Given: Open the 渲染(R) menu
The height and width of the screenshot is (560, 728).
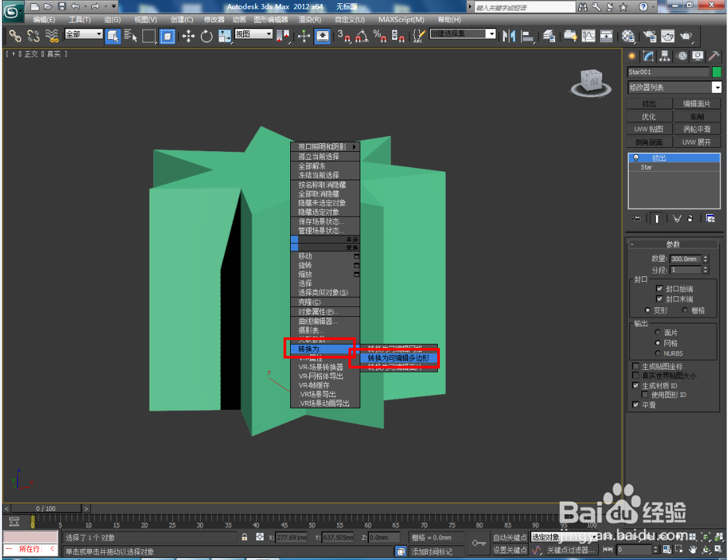Looking at the screenshot, I should click(309, 19).
